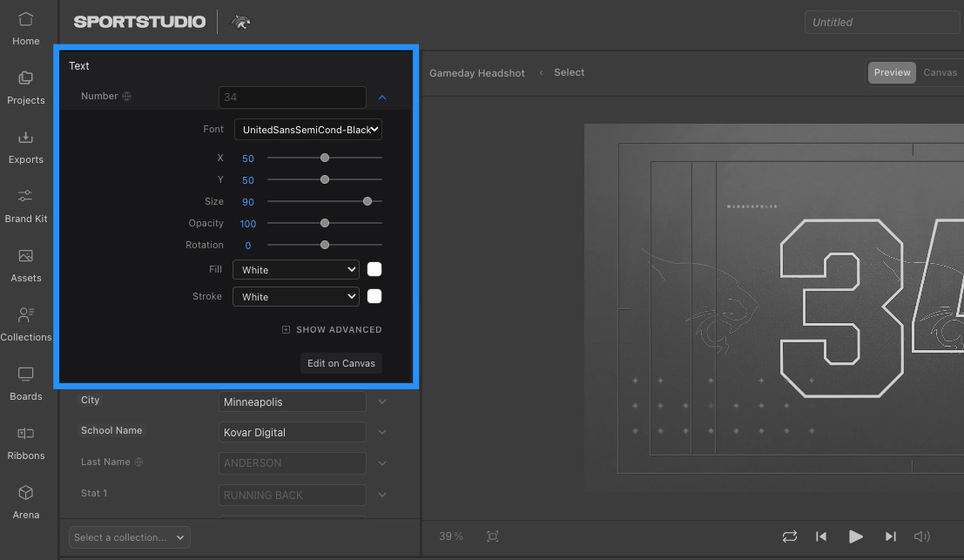Click the Y position slider handle

tap(325, 179)
